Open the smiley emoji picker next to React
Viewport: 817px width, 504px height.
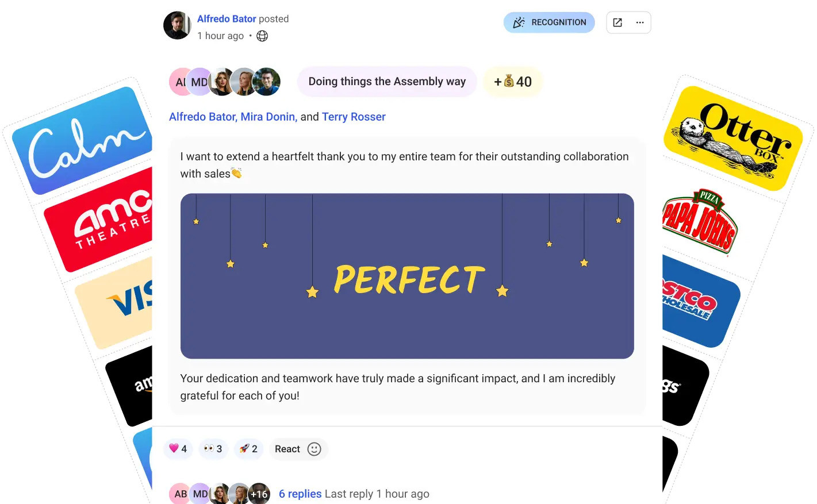tap(314, 449)
